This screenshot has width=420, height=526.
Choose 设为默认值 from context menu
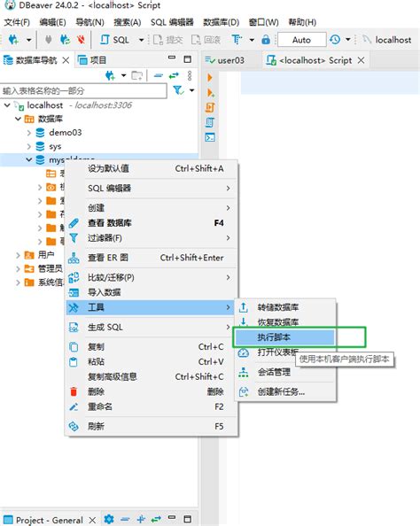coord(152,168)
